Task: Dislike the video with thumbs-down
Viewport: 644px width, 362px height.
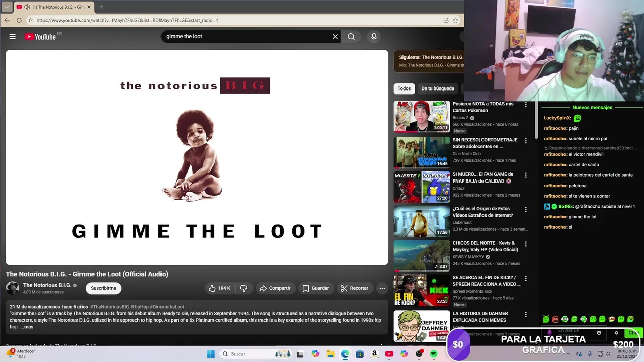Action: click(x=244, y=288)
